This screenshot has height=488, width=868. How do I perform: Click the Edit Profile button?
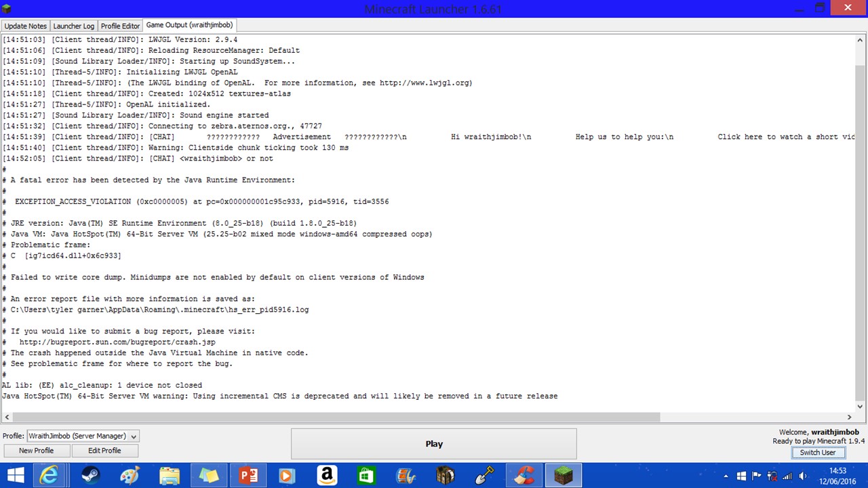tap(104, 451)
